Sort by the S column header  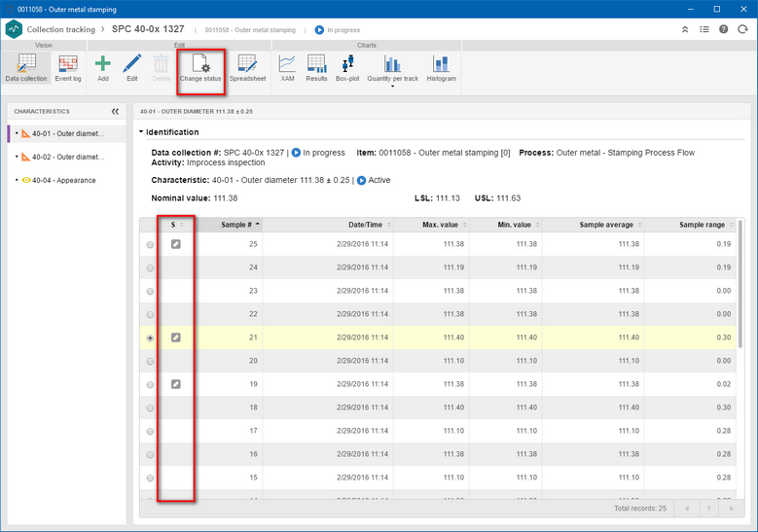177,225
